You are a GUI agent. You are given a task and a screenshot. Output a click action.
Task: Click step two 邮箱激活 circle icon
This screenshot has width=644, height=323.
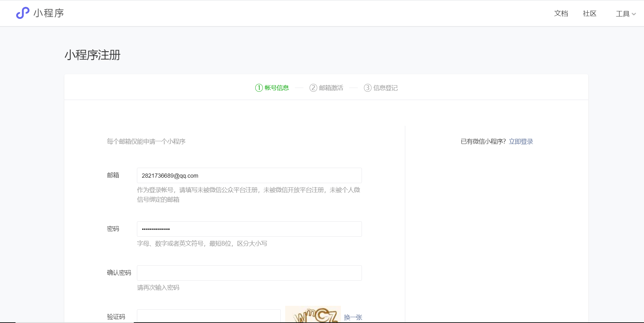(313, 88)
